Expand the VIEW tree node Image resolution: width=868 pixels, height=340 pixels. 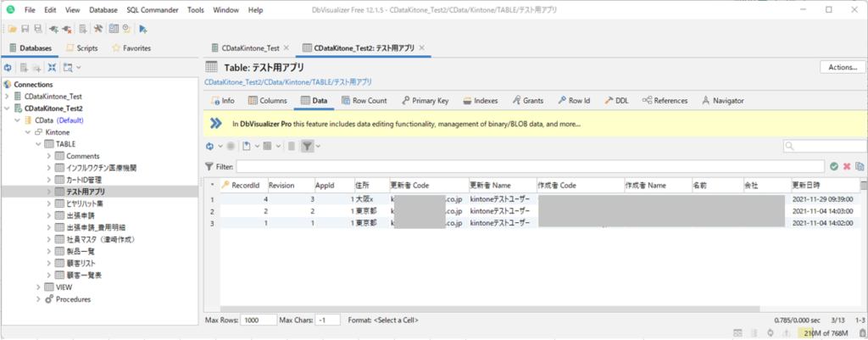tap(38, 287)
